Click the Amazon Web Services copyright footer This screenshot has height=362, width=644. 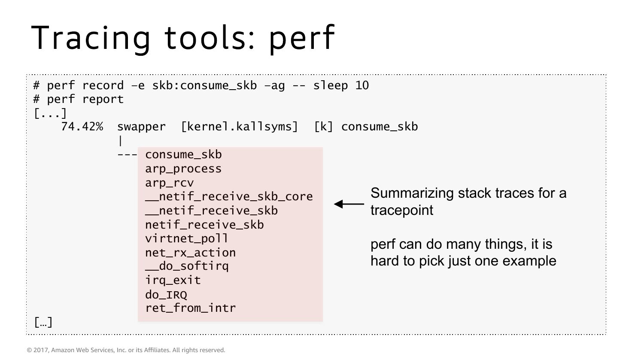tap(126, 350)
